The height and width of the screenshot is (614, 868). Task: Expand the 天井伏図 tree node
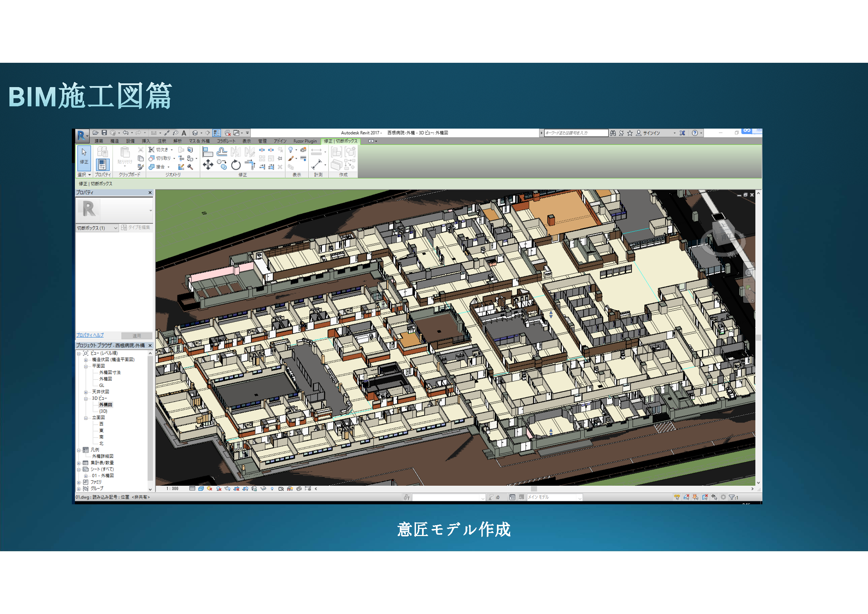pyautogui.click(x=86, y=392)
